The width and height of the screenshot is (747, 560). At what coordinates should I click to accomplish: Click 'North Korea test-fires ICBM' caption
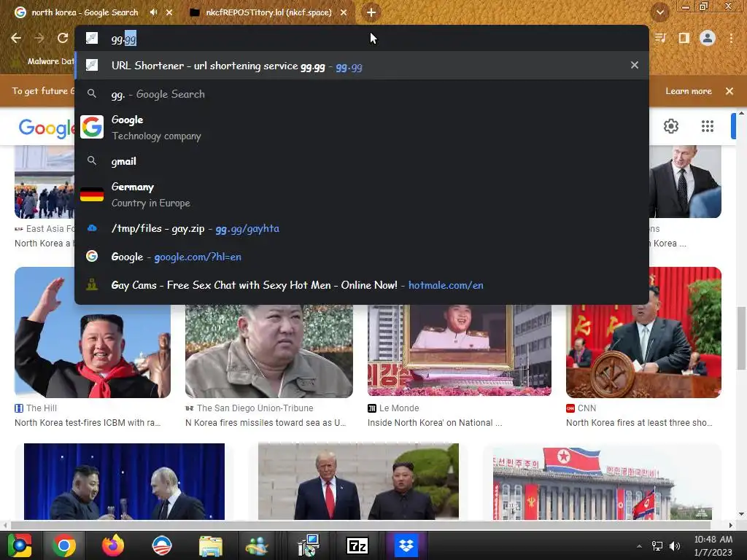tap(88, 423)
